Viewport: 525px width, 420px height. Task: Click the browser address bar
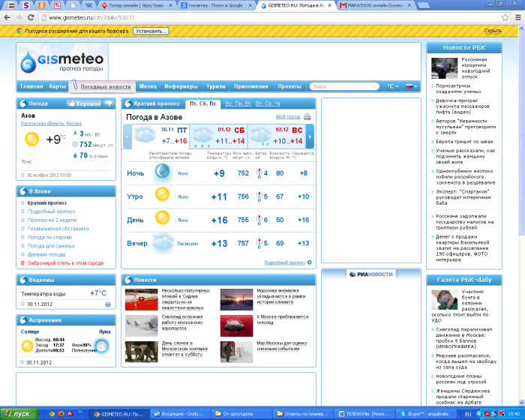click(270, 17)
